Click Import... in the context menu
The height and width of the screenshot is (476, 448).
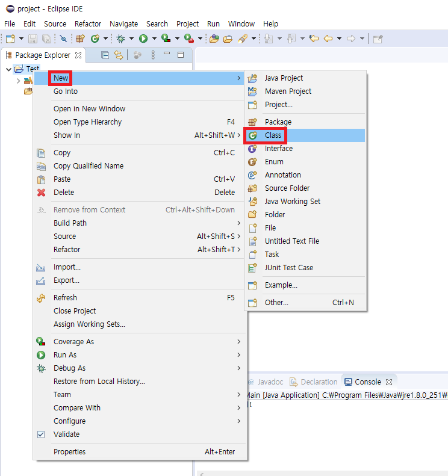(140, 267)
